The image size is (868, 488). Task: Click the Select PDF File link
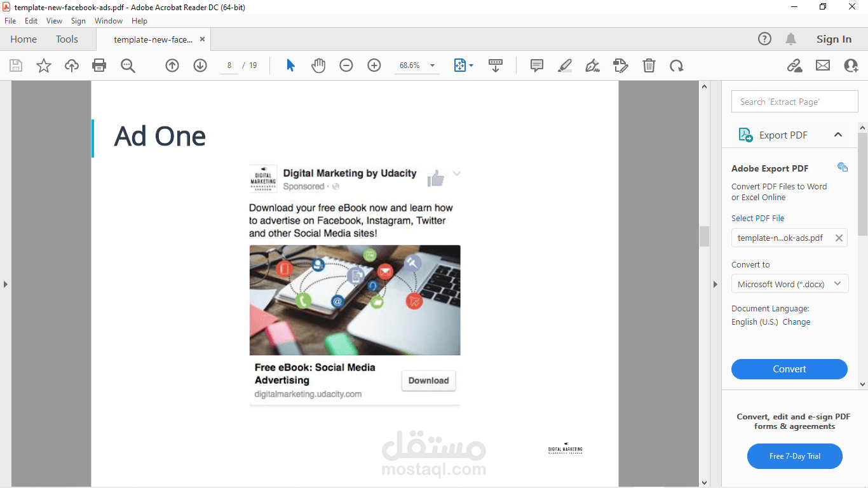coord(757,218)
